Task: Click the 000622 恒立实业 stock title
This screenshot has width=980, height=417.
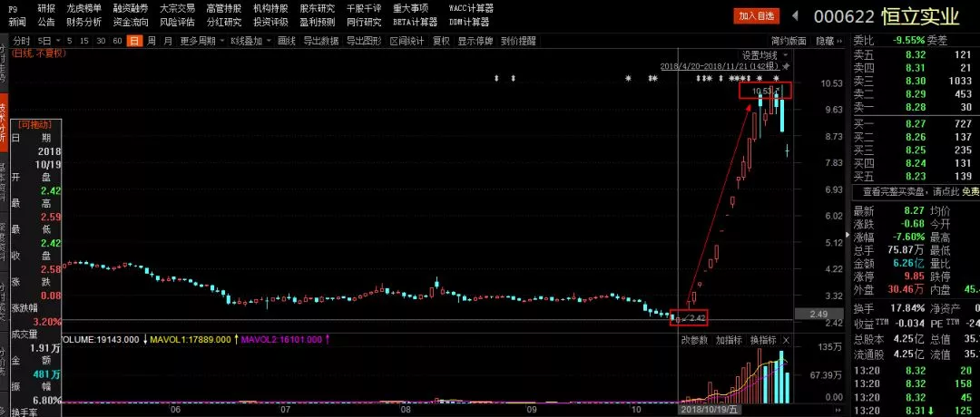Action: pyautogui.click(x=886, y=16)
